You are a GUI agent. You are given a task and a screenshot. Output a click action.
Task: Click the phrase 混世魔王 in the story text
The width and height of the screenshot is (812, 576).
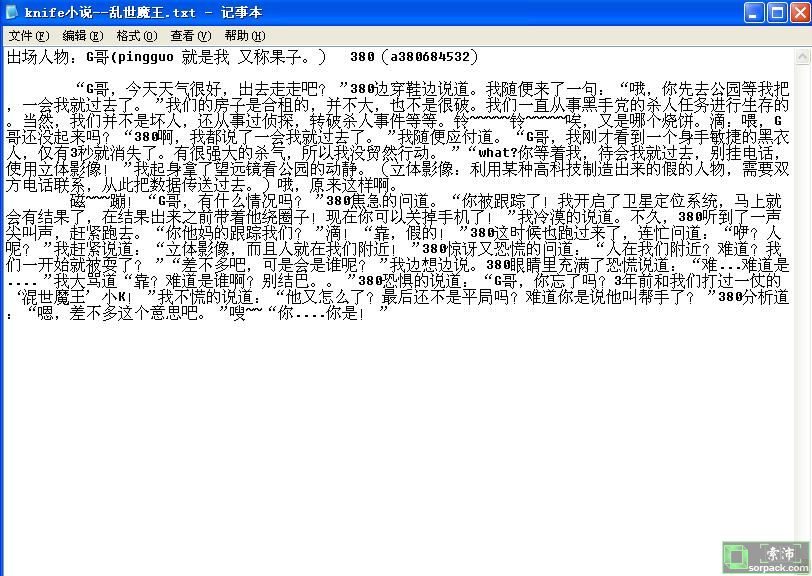pyautogui.click(x=63, y=297)
